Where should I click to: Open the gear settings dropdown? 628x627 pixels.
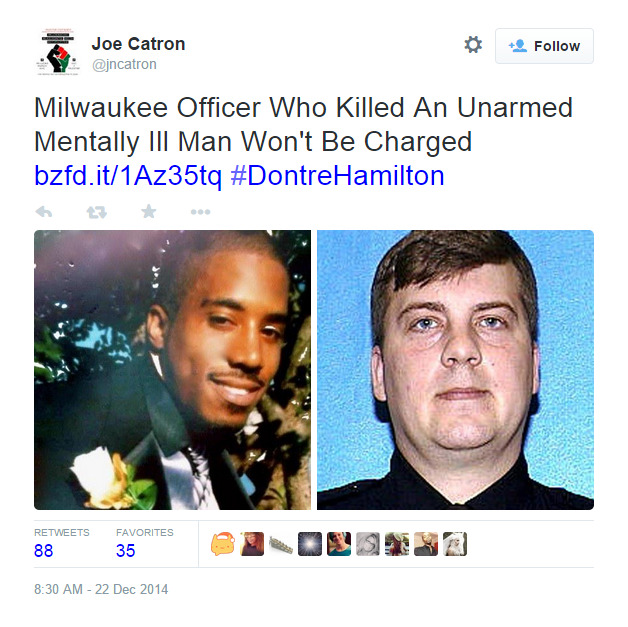coord(473,44)
